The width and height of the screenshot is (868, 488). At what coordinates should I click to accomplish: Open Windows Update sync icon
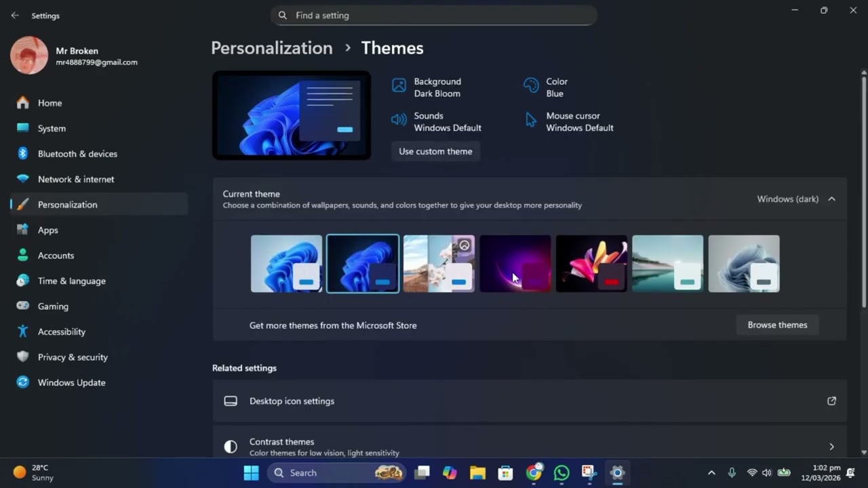pyautogui.click(x=23, y=382)
